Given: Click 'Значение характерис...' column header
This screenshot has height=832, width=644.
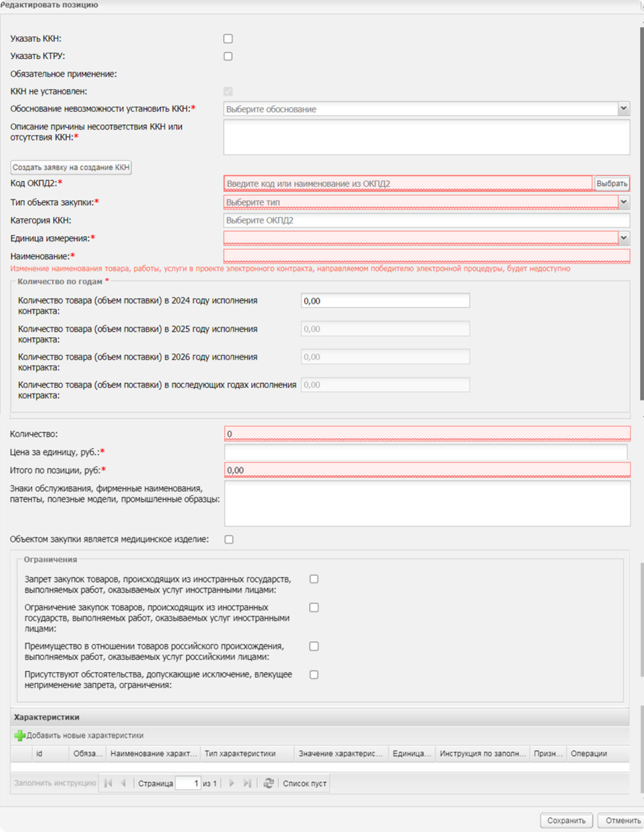Looking at the screenshot, I should 341,754.
